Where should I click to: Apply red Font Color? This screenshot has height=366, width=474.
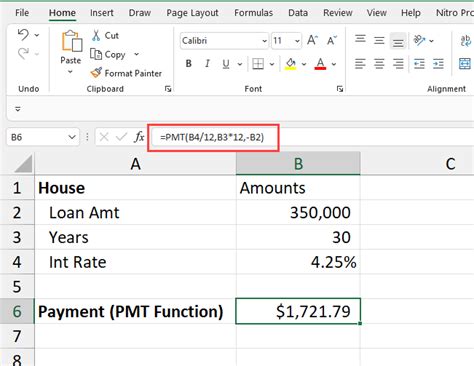(320, 63)
